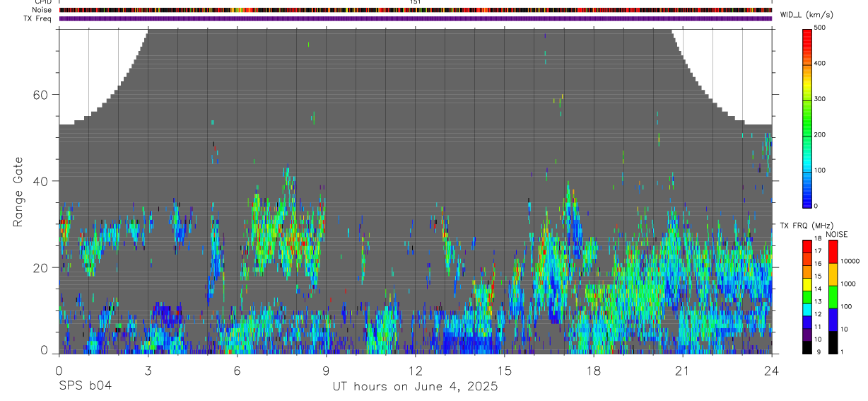Select the 'Noise' row label at top

click(x=42, y=10)
